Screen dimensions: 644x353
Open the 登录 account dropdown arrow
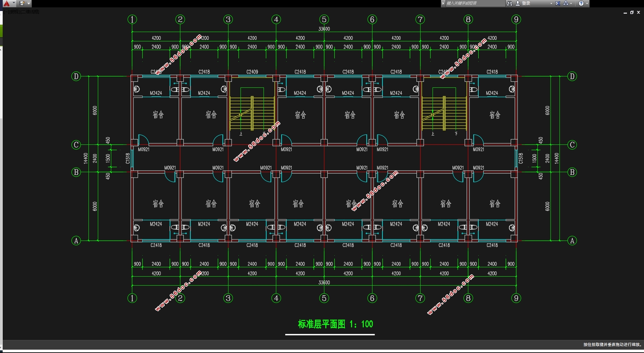coord(551,3)
